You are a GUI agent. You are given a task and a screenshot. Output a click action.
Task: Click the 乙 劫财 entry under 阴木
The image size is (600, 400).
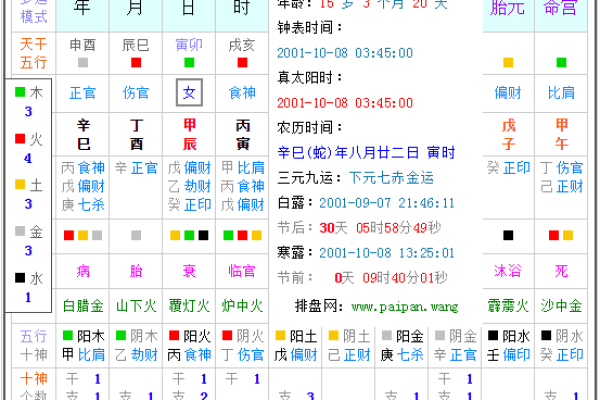136,355
